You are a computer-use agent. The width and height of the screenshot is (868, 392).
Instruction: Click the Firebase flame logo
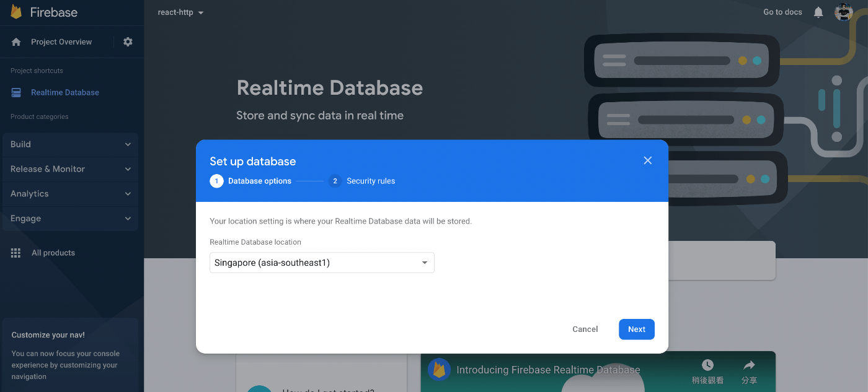[16, 12]
